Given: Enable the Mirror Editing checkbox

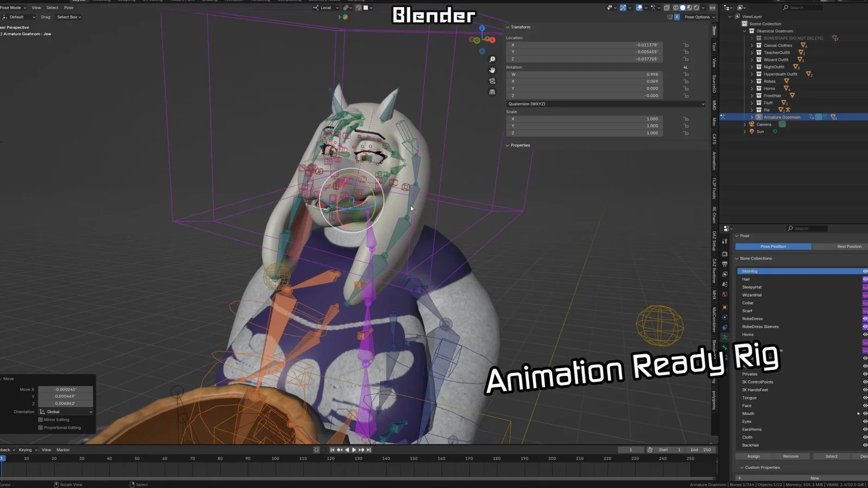Looking at the screenshot, I should pyautogui.click(x=41, y=420).
